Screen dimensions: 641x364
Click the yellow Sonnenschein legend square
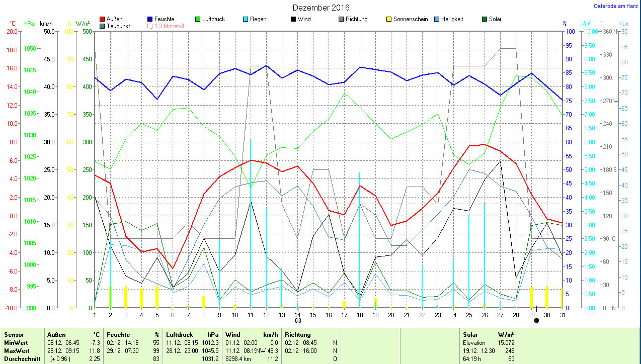click(x=389, y=19)
